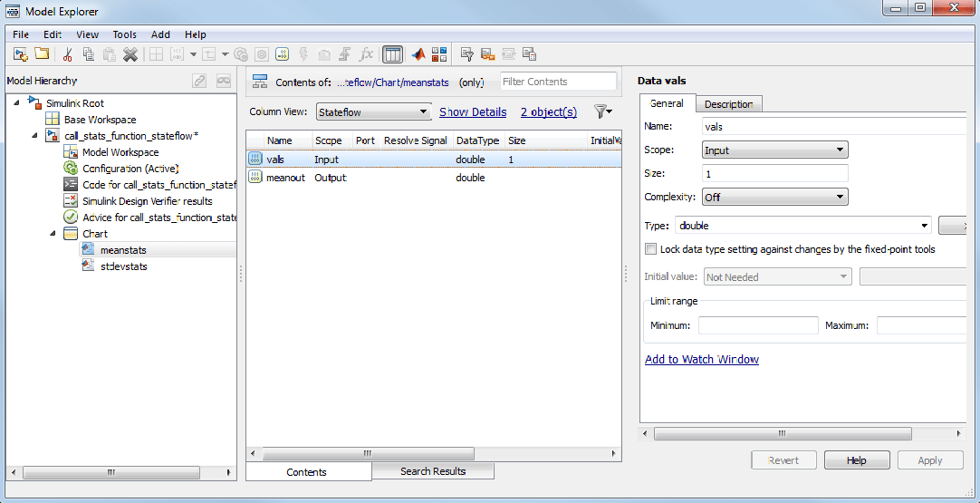Screen dimensions: 980x503
Task: Click the Add Data toolbar icon
Action: point(282,54)
